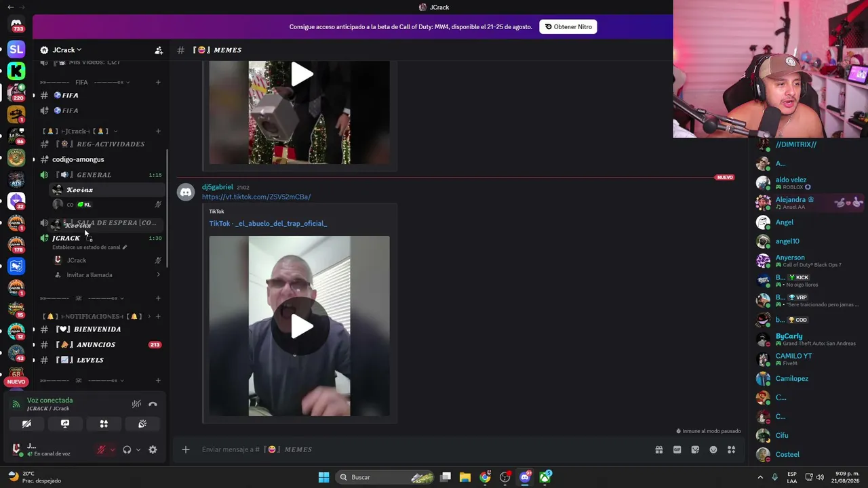This screenshot has width=868, height=488.
Task: Unmute the microphone in the user panel
Action: pyautogui.click(x=102, y=449)
